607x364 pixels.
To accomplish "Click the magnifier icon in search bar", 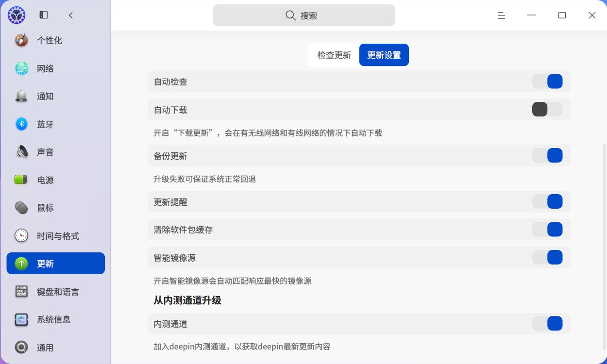I will click(x=290, y=16).
